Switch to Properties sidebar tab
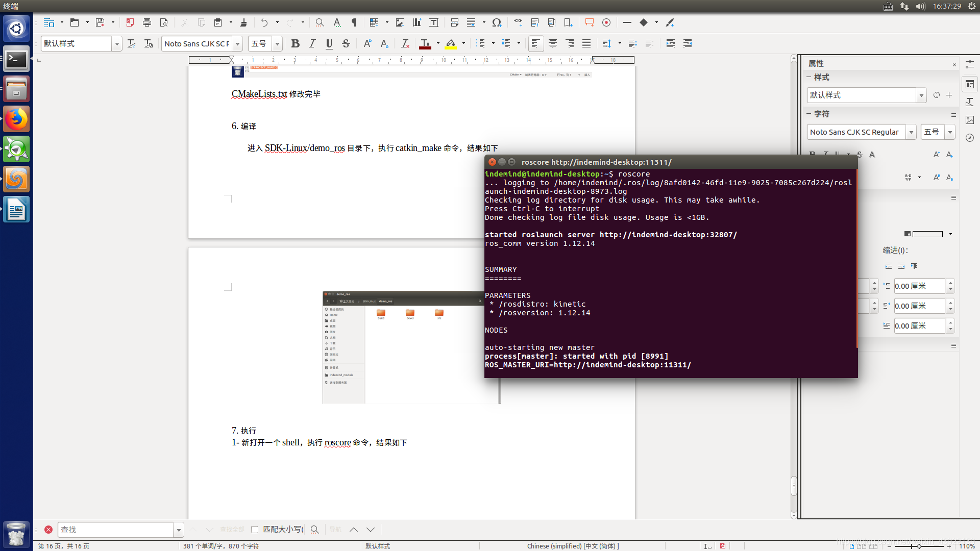This screenshot has width=980, height=551. (970, 84)
